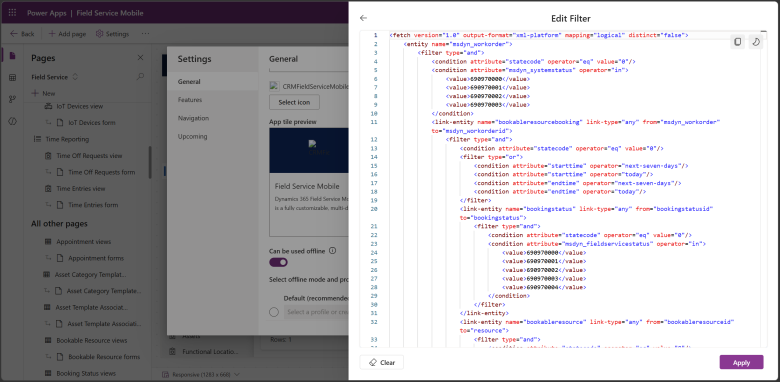Open Time Off Requests form

click(x=101, y=172)
